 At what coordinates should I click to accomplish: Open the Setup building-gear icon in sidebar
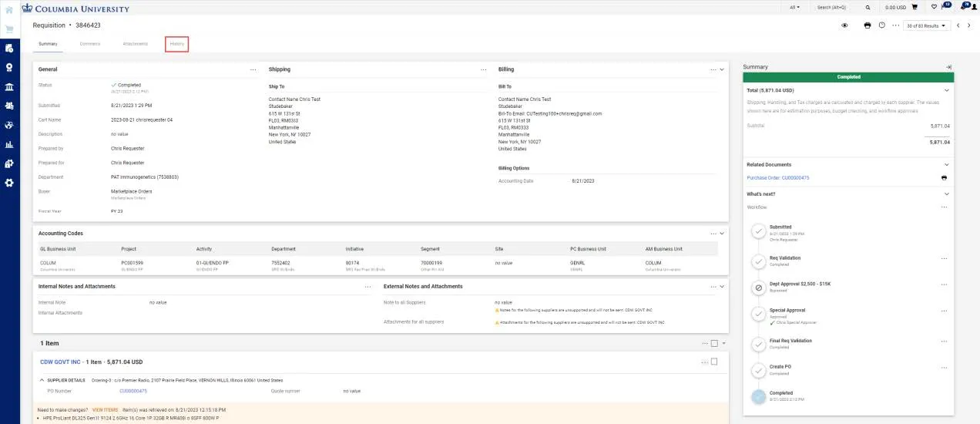9,163
